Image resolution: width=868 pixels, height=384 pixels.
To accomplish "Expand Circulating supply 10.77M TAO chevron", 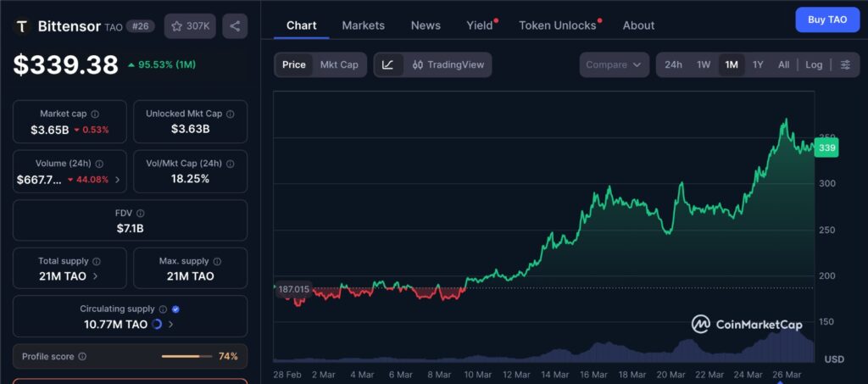I will 170,325.
